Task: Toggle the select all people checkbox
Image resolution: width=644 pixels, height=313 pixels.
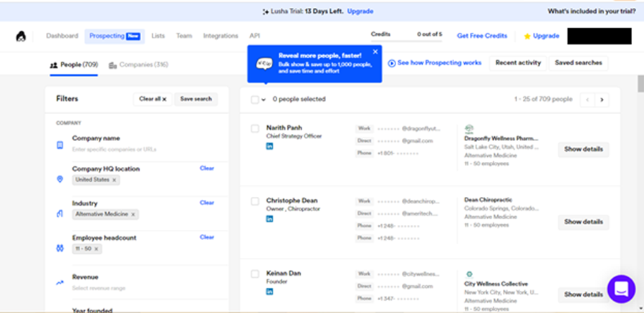Action: click(254, 100)
